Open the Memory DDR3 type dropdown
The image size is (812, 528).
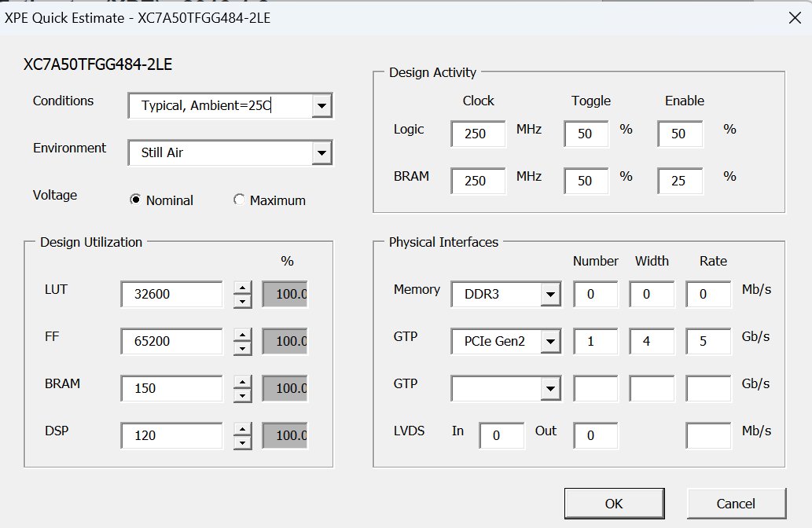tap(551, 295)
